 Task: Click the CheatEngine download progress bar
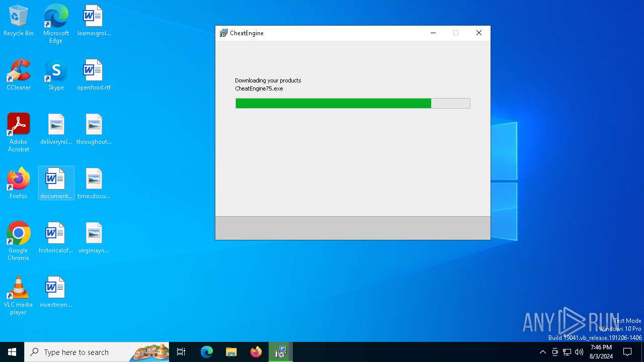click(353, 103)
